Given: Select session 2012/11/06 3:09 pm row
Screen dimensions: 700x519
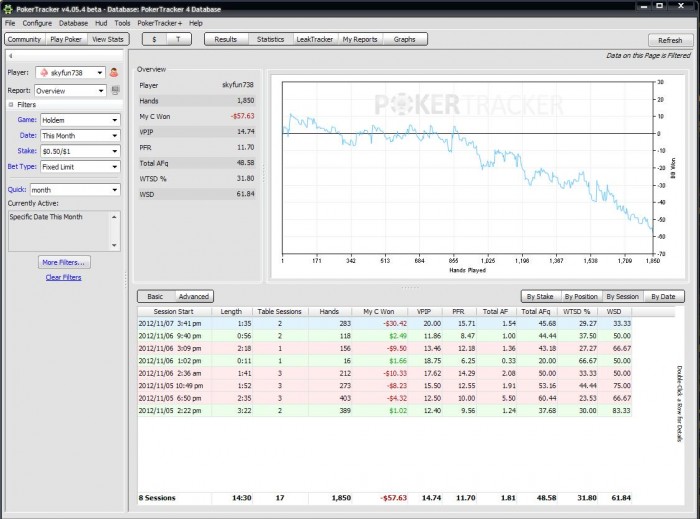Looking at the screenshot, I should [384, 349].
